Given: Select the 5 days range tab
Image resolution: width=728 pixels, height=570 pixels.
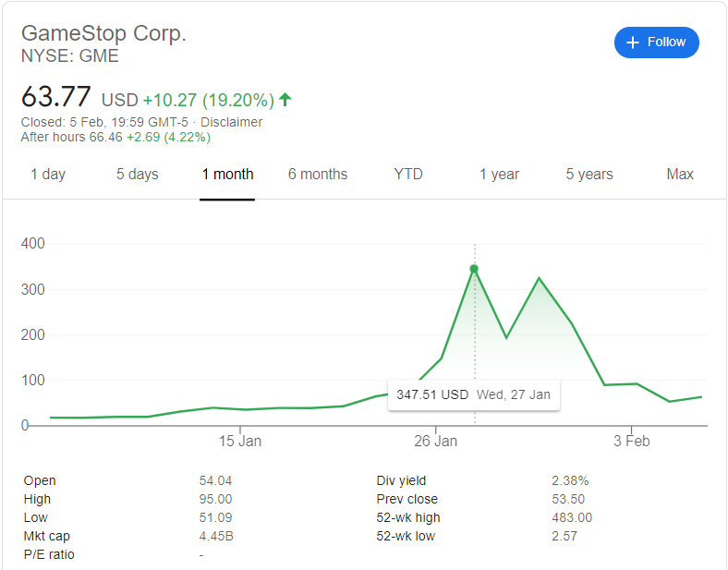Looking at the screenshot, I should tap(137, 174).
